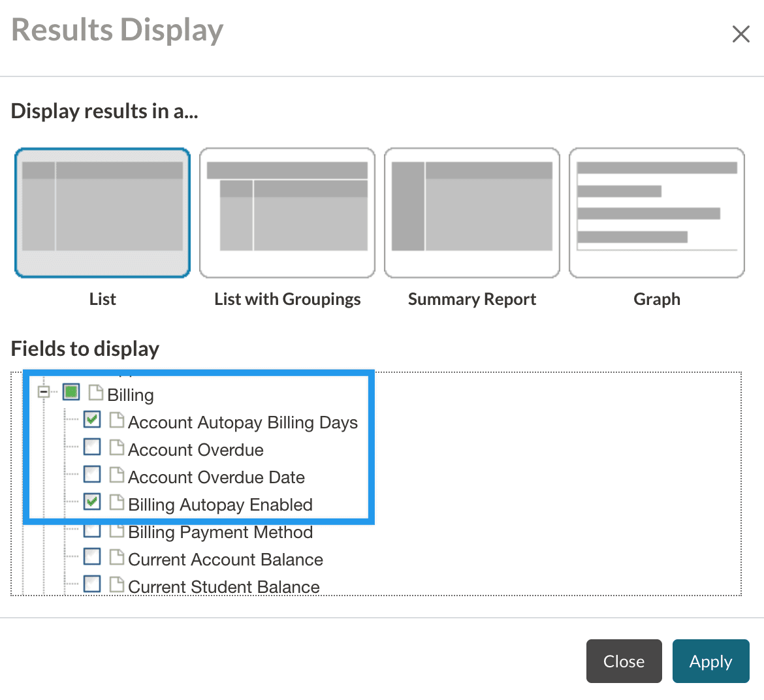764x700 pixels.
Task: Click the Account Overdue document icon
Action: (x=117, y=447)
